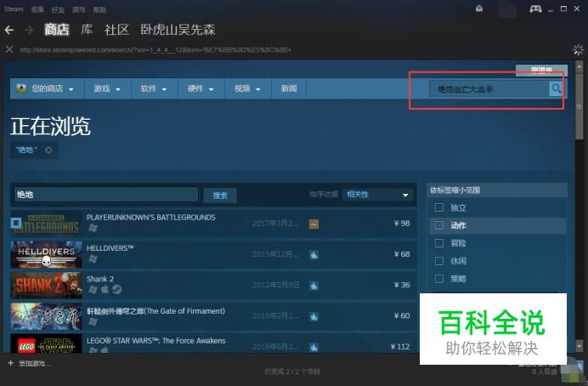The height and width of the screenshot is (386, 588).
Task: Click the page URL address text
Action: (x=155, y=49)
